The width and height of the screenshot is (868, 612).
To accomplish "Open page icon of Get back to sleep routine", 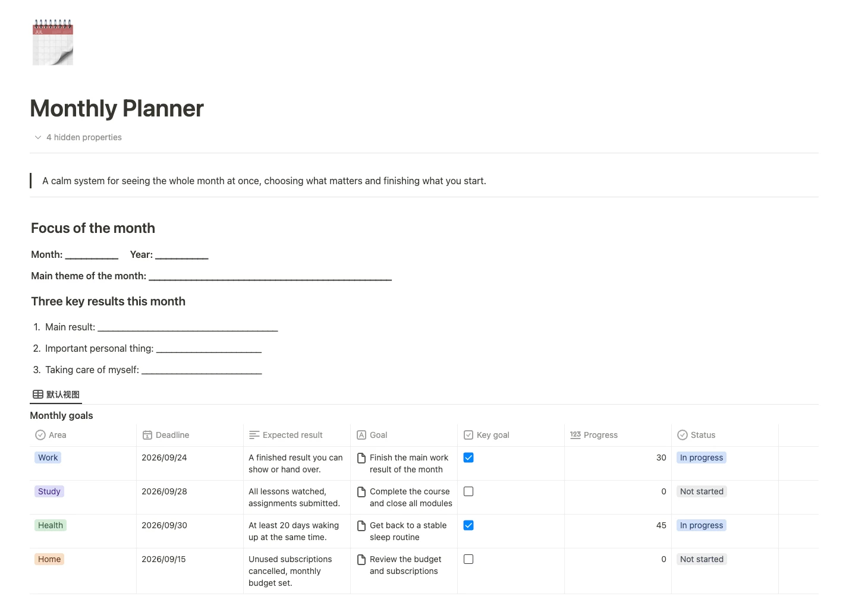I will click(x=361, y=525).
